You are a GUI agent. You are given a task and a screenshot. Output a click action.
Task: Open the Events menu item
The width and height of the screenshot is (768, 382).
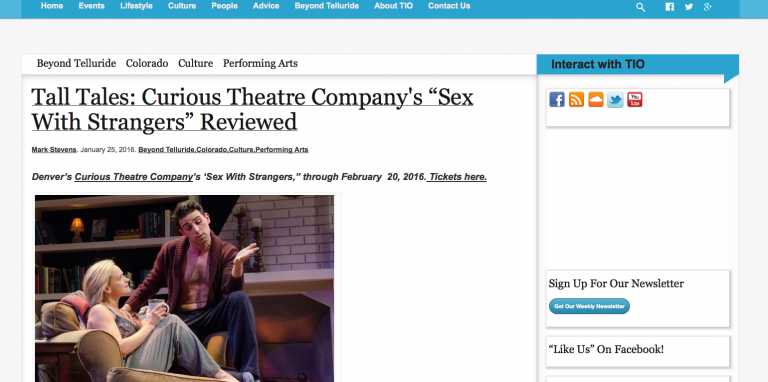(91, 6)
